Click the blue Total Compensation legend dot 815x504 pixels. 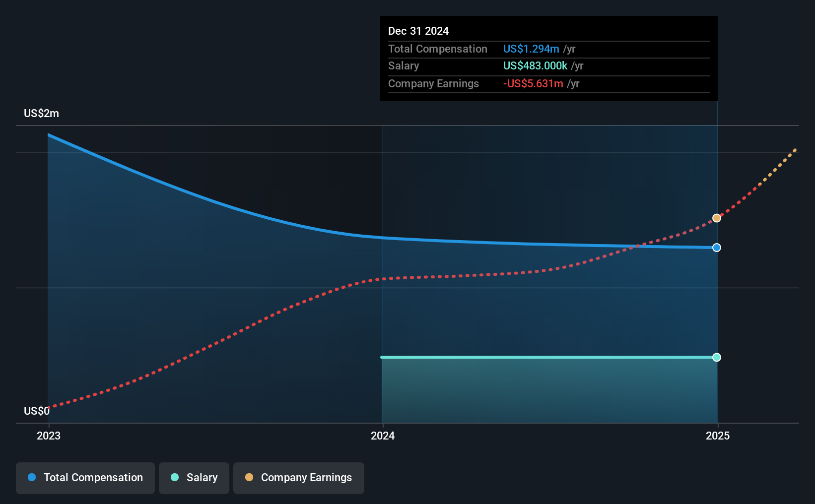pyautogui.click(x=32, y=477)
